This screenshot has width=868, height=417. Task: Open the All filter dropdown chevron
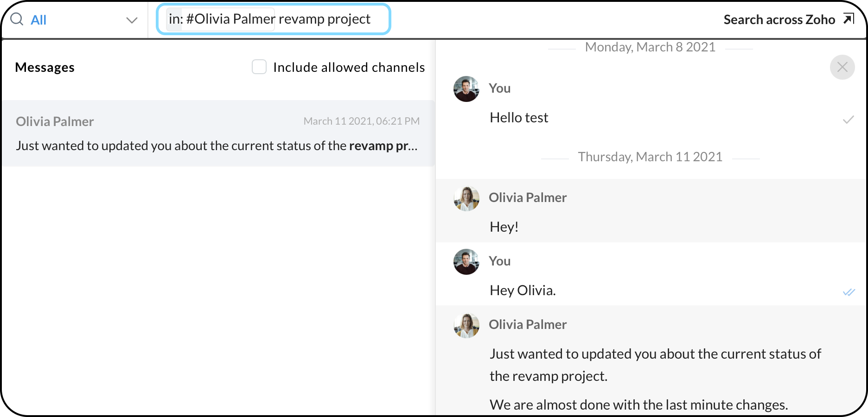[132, 20]
